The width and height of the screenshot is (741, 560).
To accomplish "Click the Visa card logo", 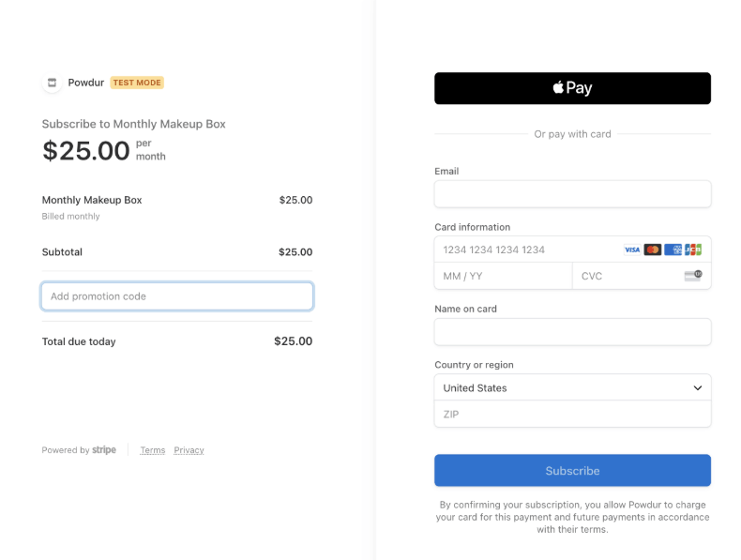I will click(632, 250).
